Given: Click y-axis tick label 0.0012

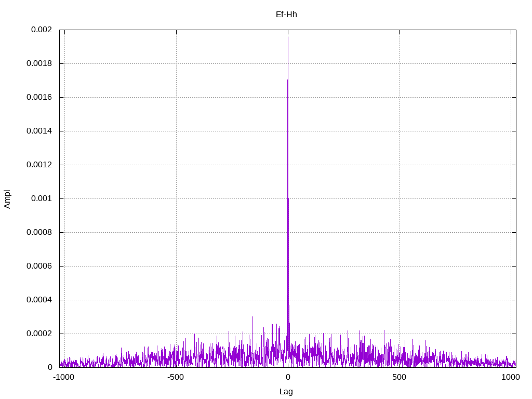Looking at the screenshot, I should pos(39,165).
